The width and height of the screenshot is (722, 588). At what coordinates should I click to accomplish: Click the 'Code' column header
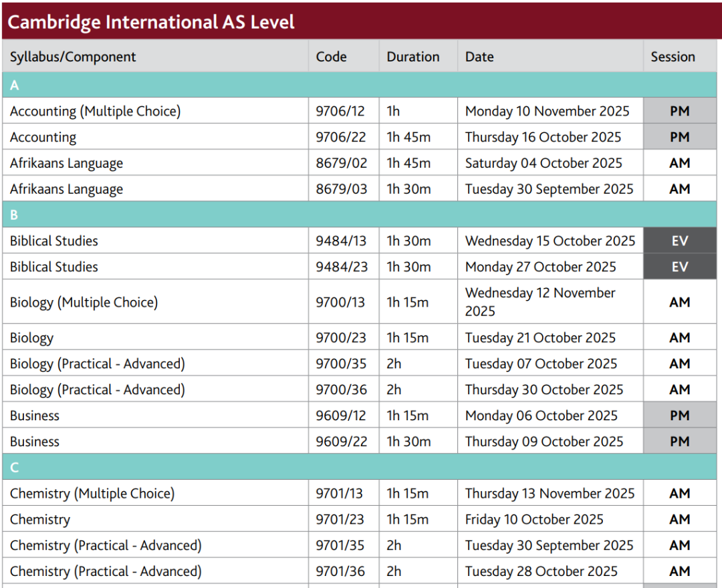pyautogui.click(x=331, y=57)
